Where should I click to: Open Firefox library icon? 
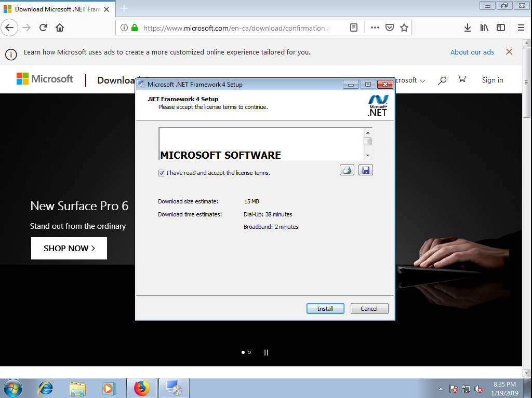tap(484, 28)
